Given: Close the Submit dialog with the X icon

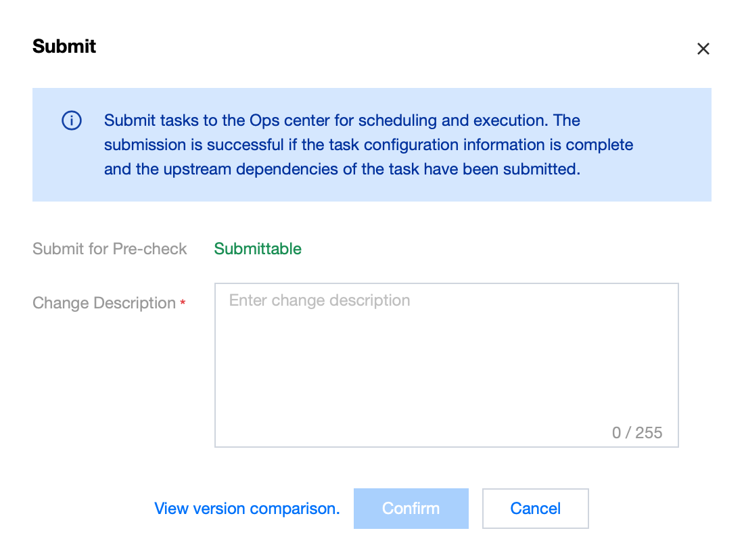Looking at the screenshot, I should point(703,49).
